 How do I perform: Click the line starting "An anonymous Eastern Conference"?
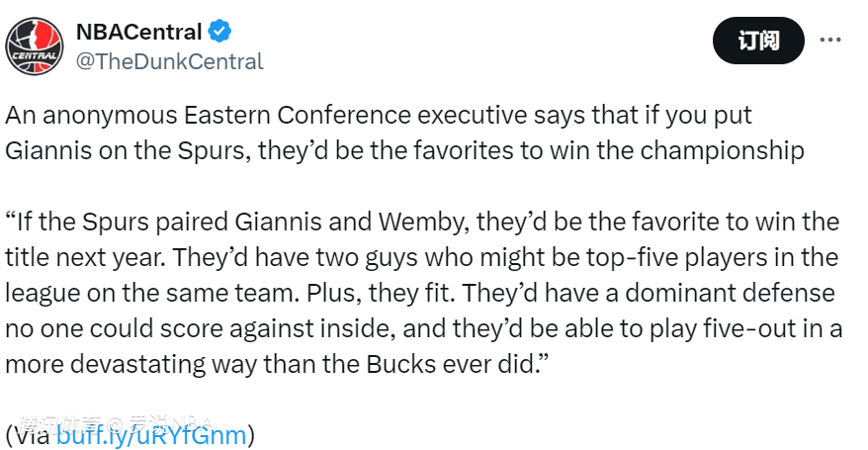379,115
